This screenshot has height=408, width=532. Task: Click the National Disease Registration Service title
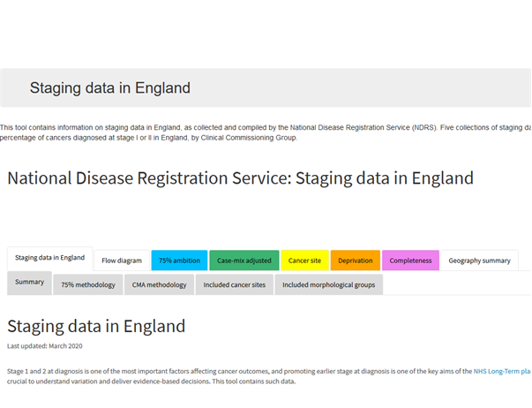(x=240, y=178)
